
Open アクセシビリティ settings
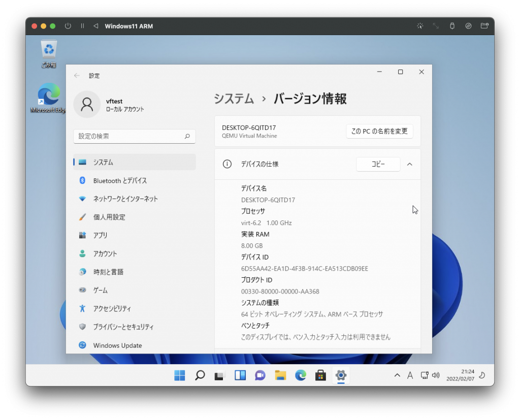pyautogui.click(x=134, y=309)
